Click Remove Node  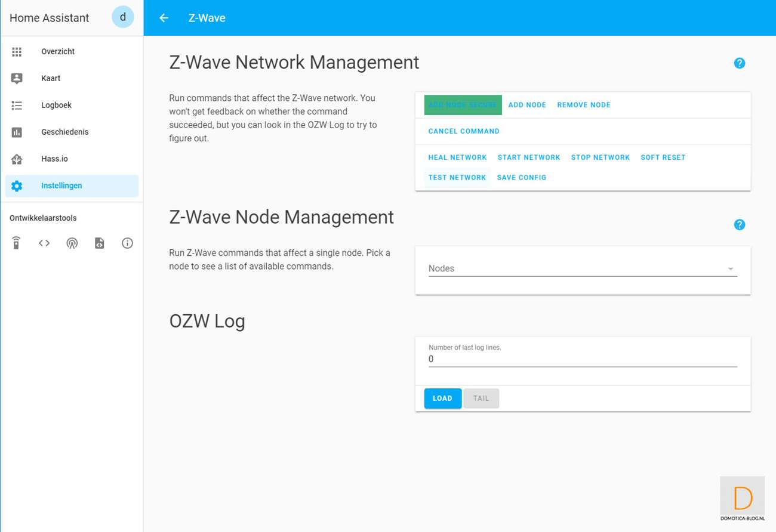point(584,105)
